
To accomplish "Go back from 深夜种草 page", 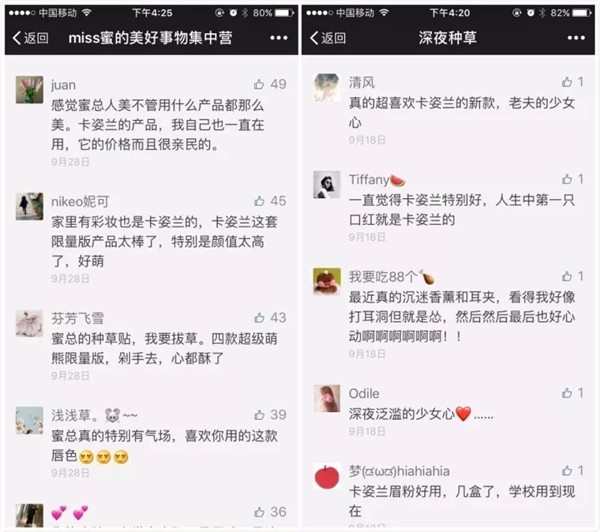I will pyautogui.click(x=328, y=38).
